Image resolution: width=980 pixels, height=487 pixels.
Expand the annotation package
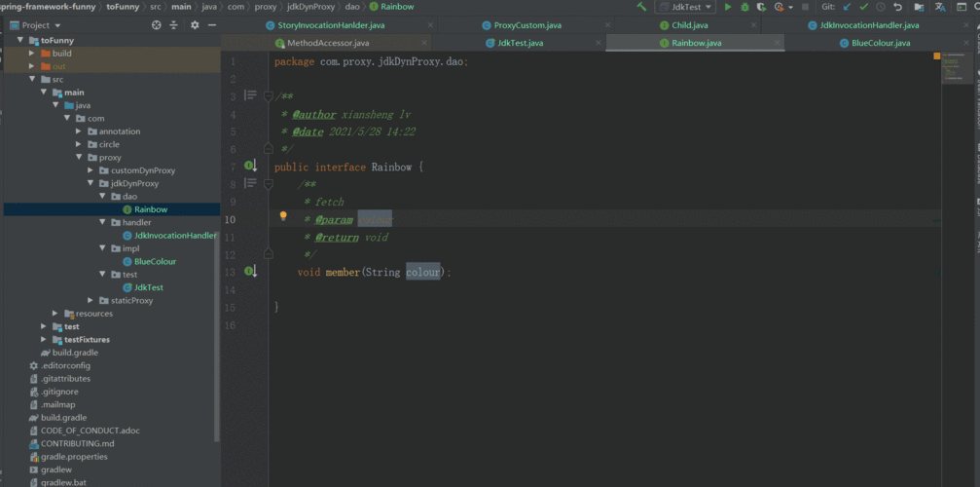click(79, 131)
